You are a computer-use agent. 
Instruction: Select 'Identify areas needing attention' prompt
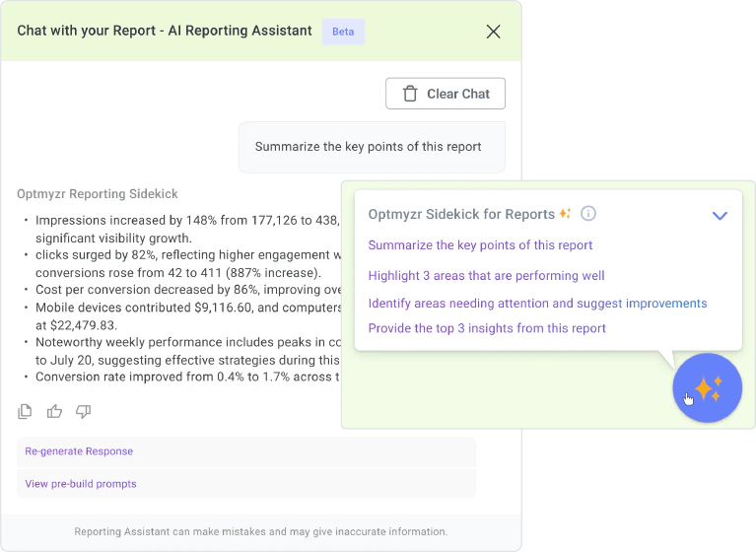tap(537, 304)
